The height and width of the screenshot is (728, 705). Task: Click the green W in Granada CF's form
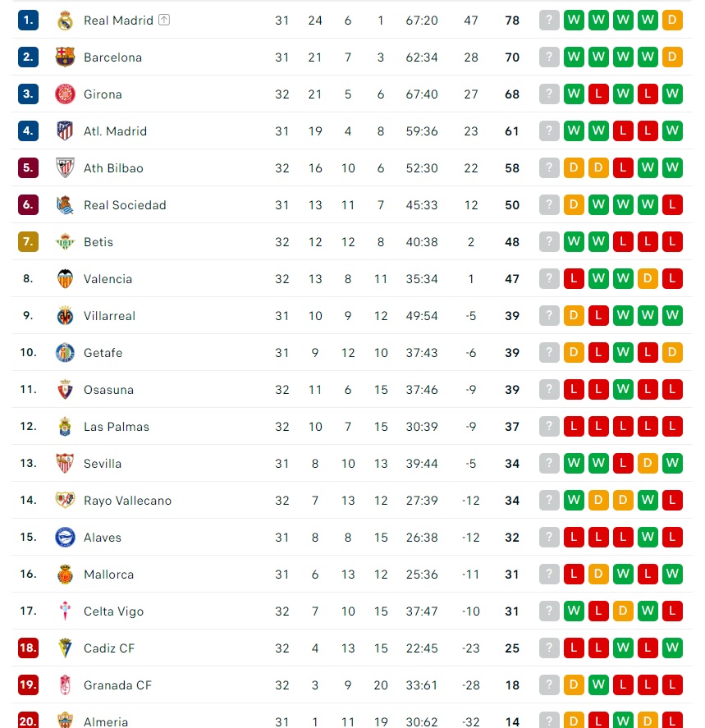598,685
